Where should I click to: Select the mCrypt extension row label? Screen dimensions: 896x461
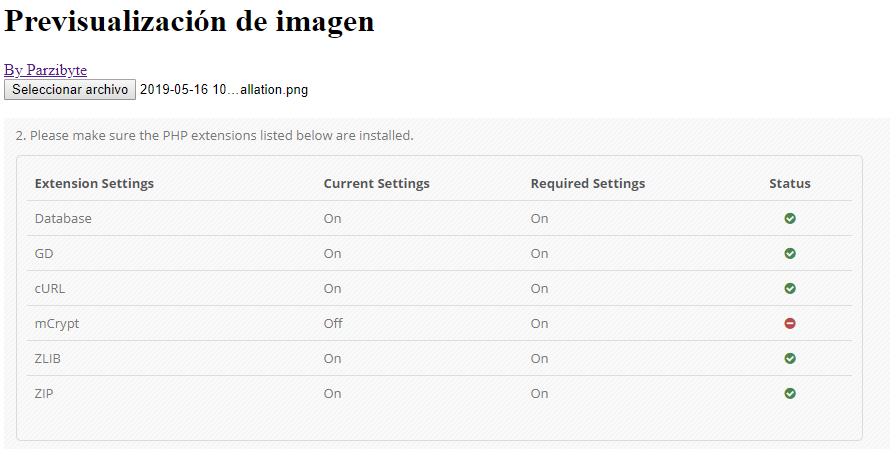[x=57, y=323]
